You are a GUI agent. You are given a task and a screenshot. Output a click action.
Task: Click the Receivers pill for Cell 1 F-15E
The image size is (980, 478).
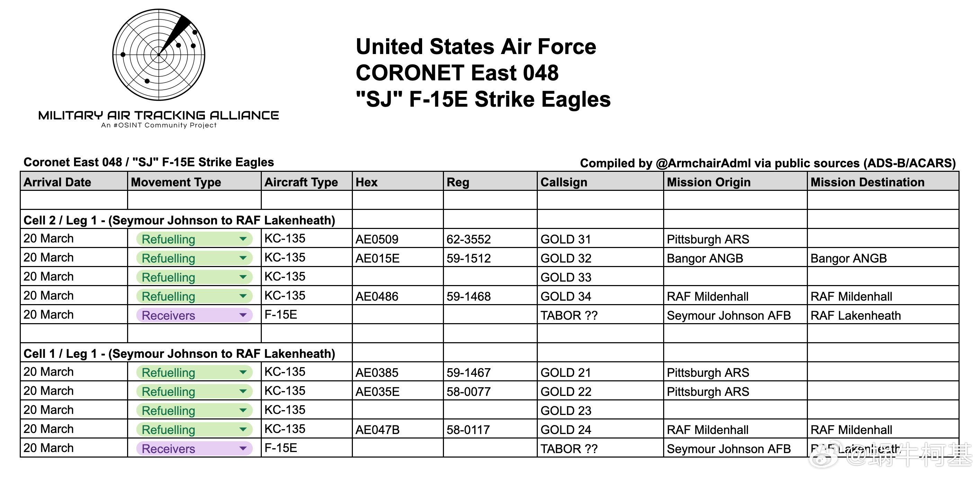194,449
